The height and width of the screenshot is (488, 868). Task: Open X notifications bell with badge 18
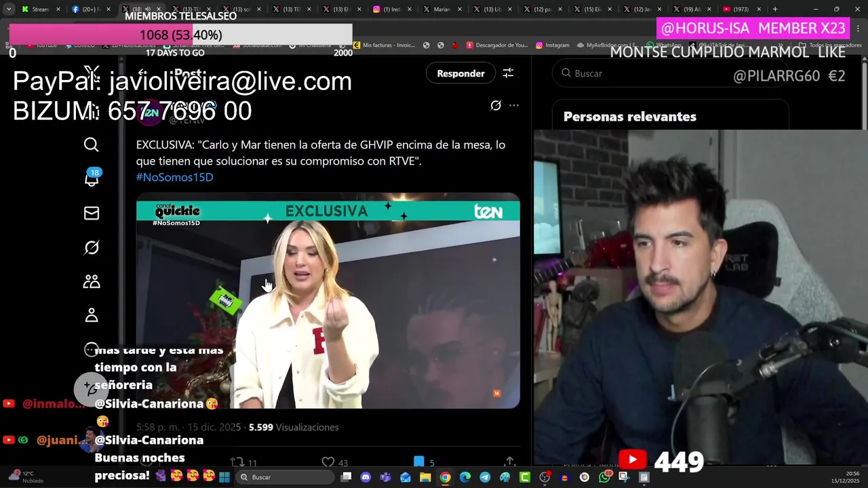(x=92, y=178)
